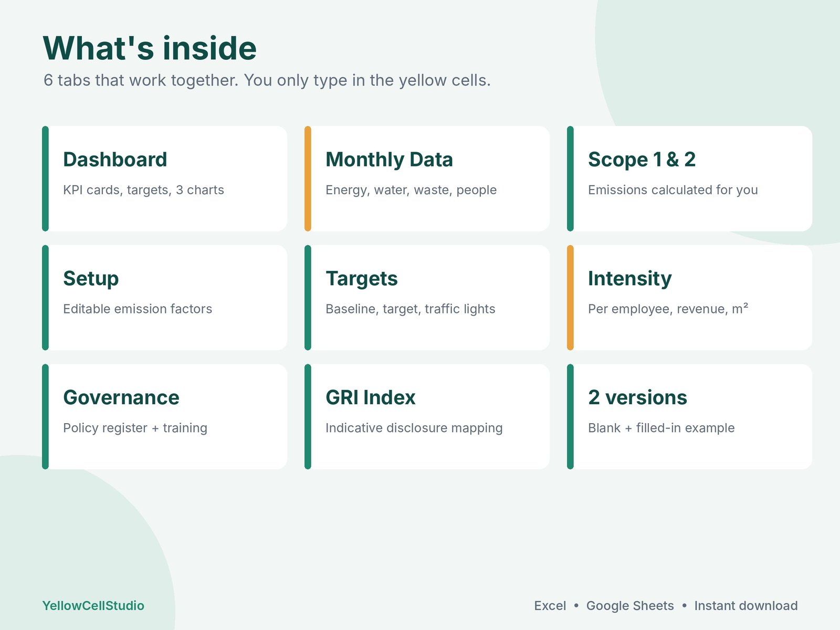
Task: Select the "Baseline, target, traffic lights" text
Action: pos(410,309)
